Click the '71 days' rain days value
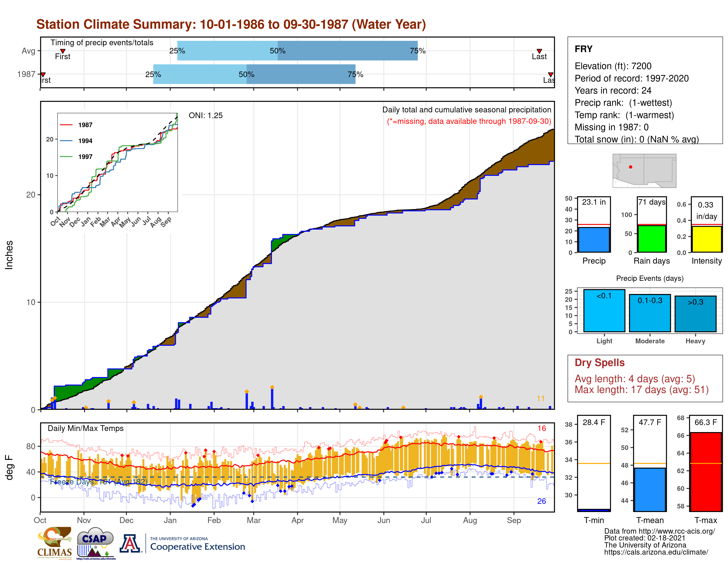728x563 pixels. pos(652,202)
